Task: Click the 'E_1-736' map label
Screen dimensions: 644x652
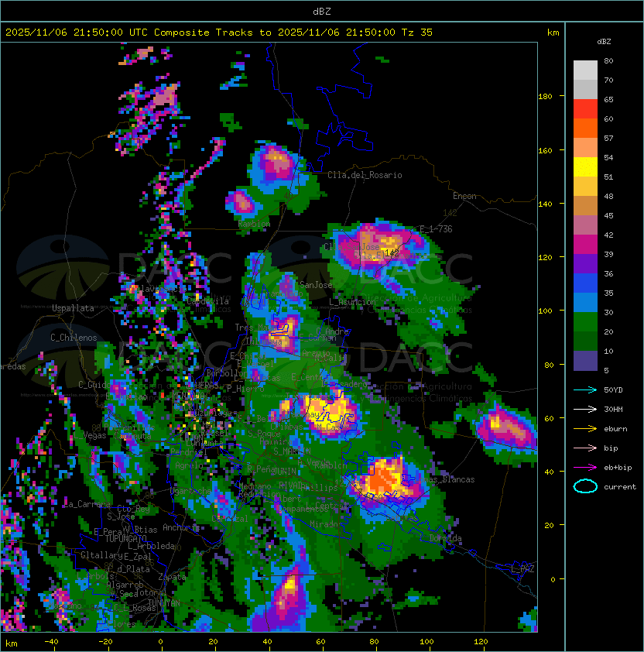Action: pyautogui.click(x=436, y=229)
